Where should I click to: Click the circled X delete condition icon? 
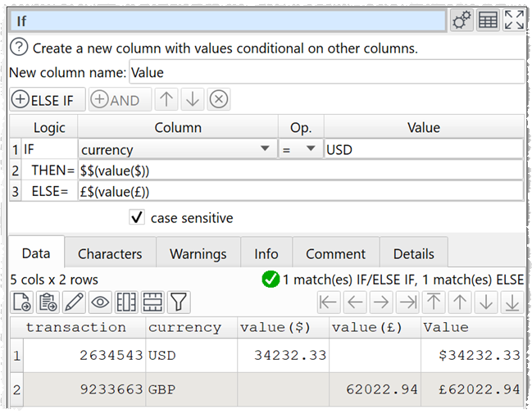click(x=218, y=100)
